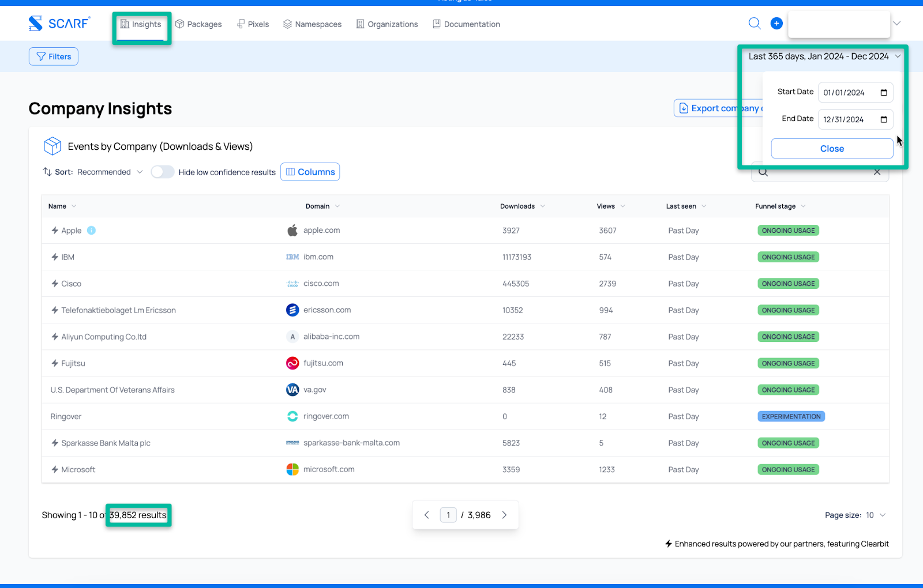Screen dimensions: 923x588
Task: Click the page number input field
Action: pos(448,515)
